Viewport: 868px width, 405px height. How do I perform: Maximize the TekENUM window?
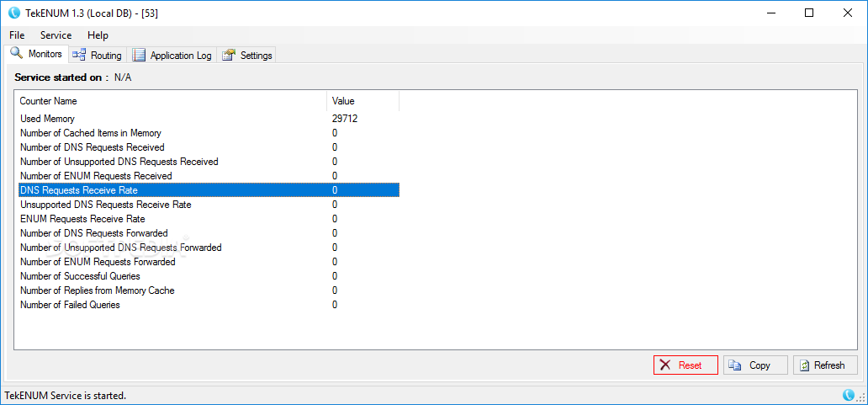pyautogui.click(x=809, y=13)
